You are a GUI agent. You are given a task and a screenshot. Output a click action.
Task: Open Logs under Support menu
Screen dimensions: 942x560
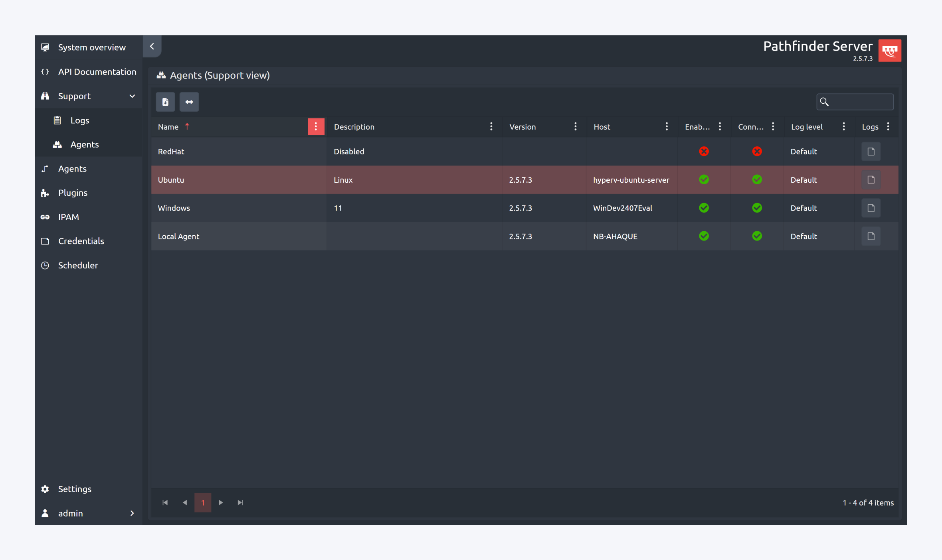coord(79,120)
